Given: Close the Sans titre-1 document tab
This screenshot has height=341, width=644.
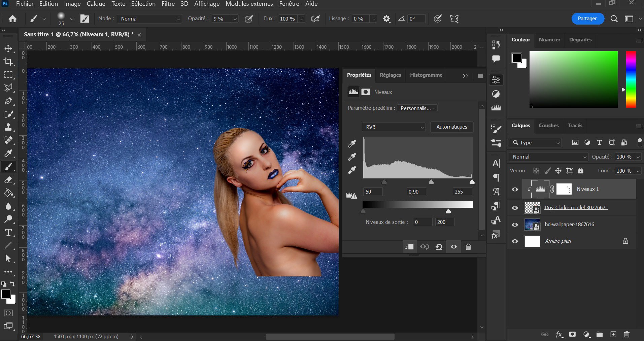Looking at the screenshot, I should 139,35.
